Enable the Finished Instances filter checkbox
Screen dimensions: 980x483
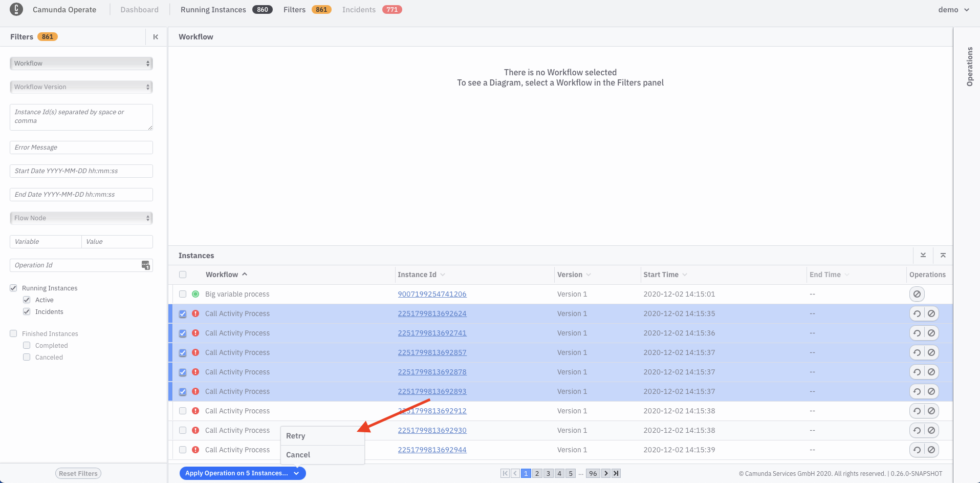coord(13,333)
